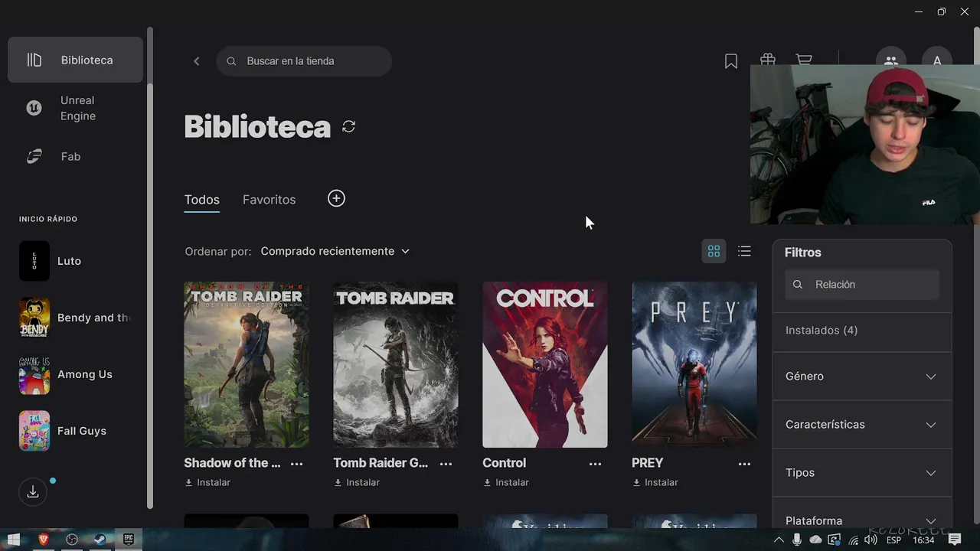Open Brave browser from the taskbar
Screen dimensions: 980x551
[43, 540]
